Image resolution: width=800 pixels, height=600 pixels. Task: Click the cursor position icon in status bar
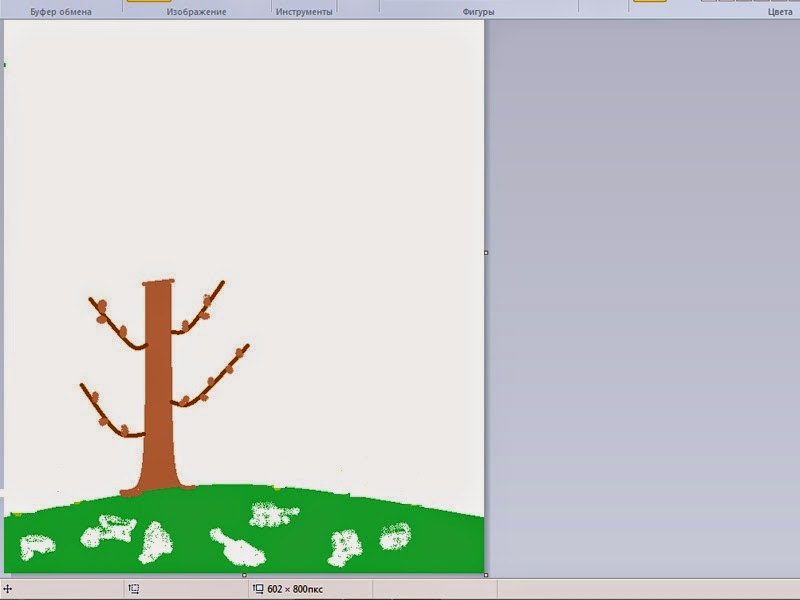click(x=7, y=589)
